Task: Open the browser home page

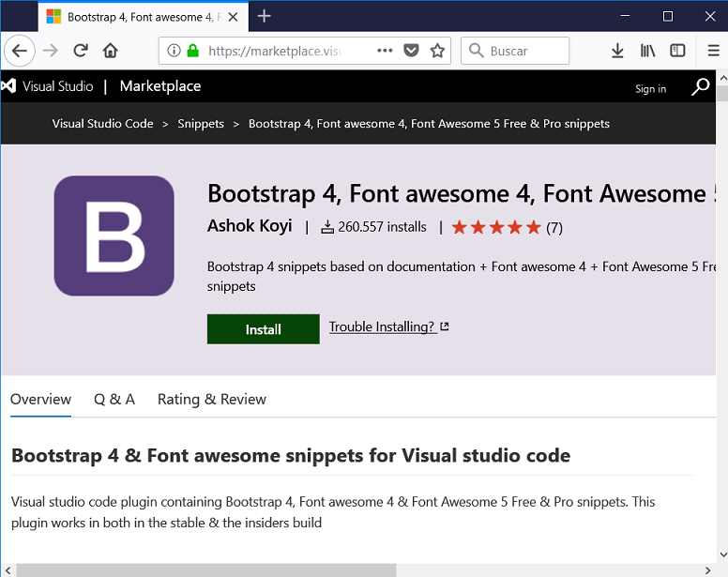Action: pos(111,50)
